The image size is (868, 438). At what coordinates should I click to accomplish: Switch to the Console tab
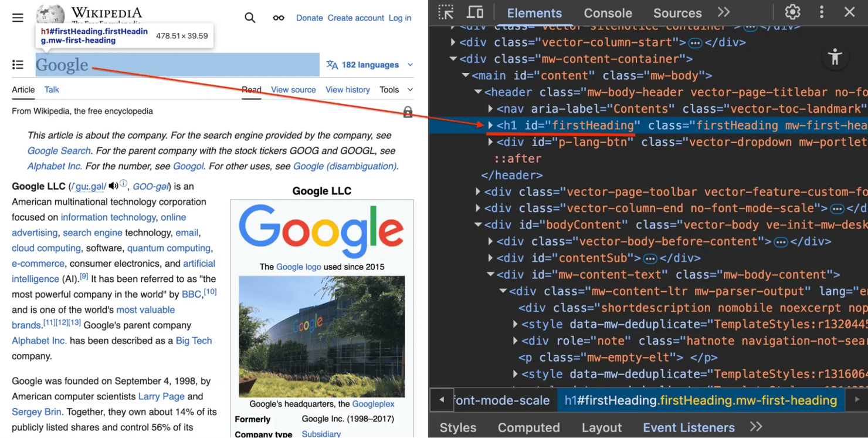pyautogui.click(x=608, y=13)
